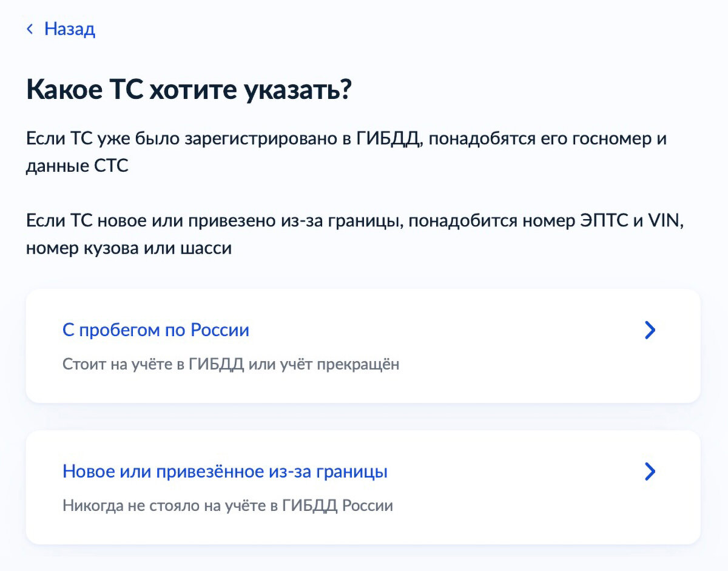Click the heading Какое ТС хотите указать?

(189, 90)
